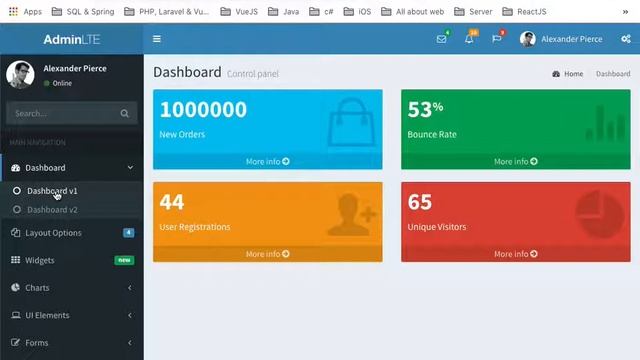Click the 65 Unique Visitors value

tap(420, 202)
